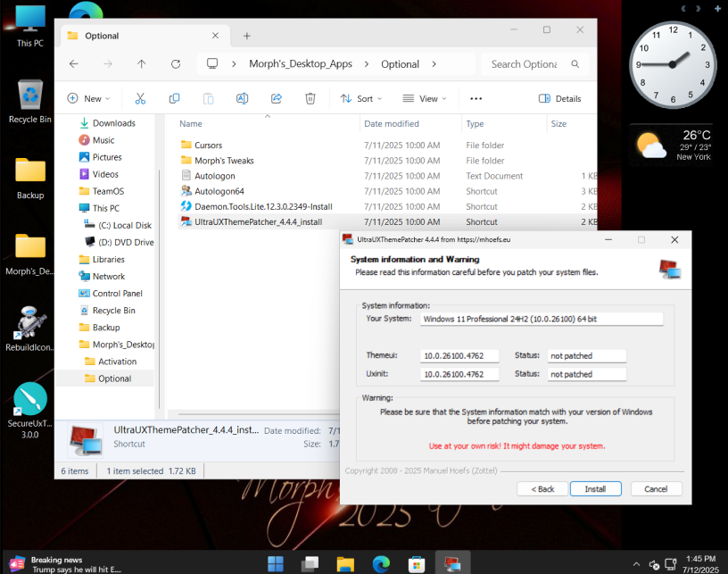
Task: Select SecureUxT 3.0.0 shortcut on desktop
Action: coord(30,411)
